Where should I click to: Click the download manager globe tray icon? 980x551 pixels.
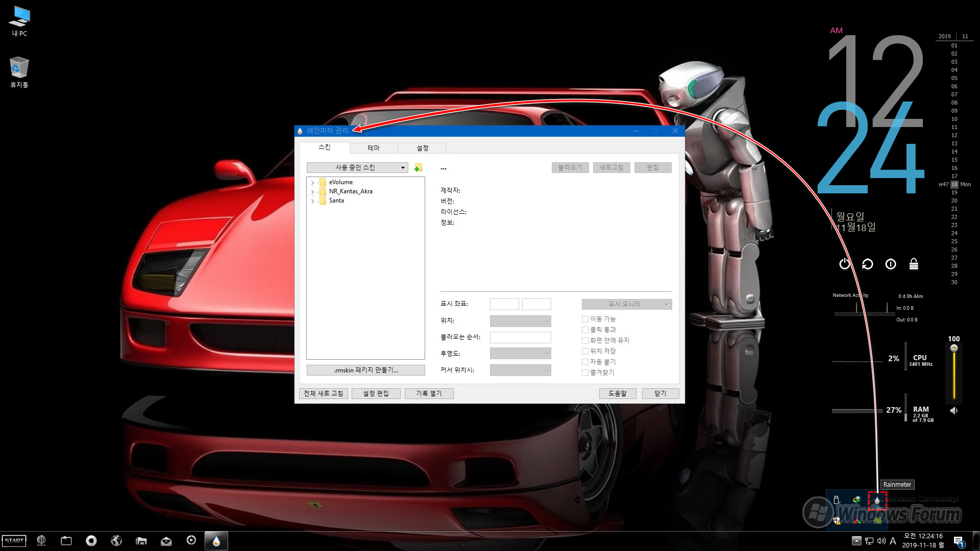tap(857, 500)
